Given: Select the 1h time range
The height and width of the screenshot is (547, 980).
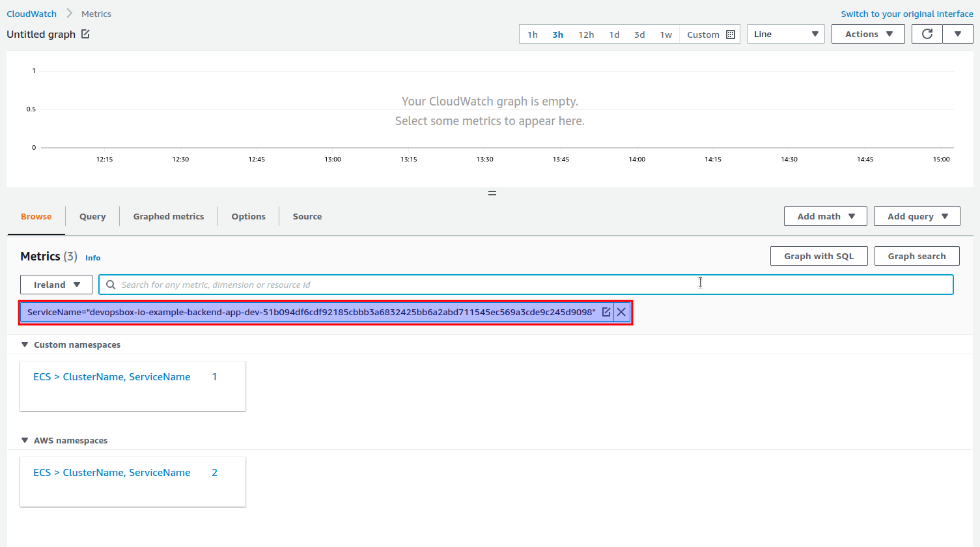Looking at the screenshot, I should point(532,34).
